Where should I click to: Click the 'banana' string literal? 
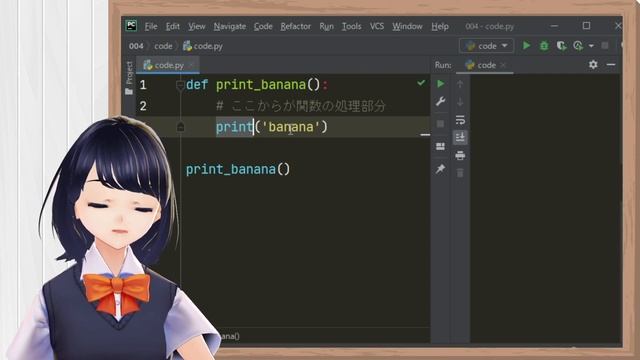click(290, 127)
